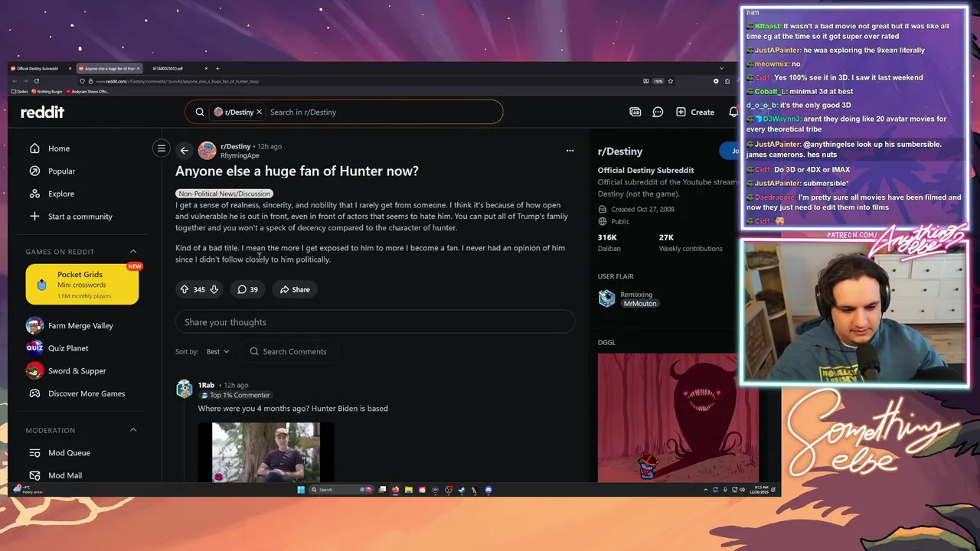
Task: Open Discord from the taskbar
Action: (x=488, y=490)
